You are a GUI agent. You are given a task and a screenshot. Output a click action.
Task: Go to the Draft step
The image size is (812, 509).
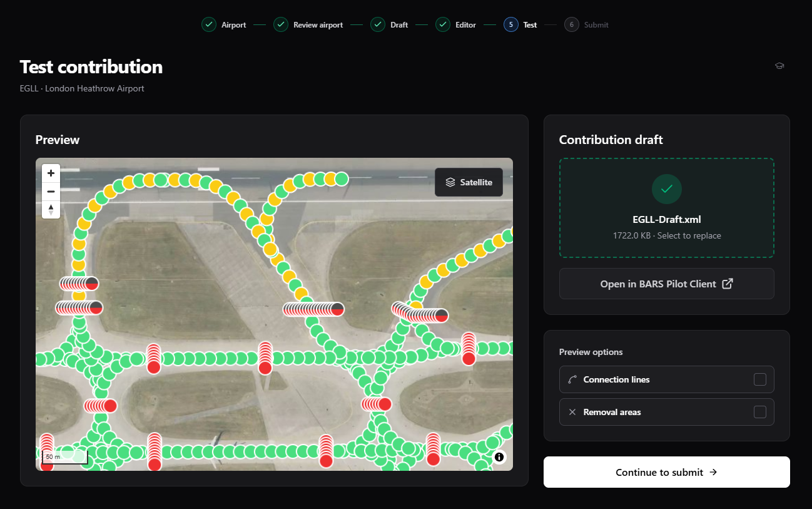tap(389, 25)
